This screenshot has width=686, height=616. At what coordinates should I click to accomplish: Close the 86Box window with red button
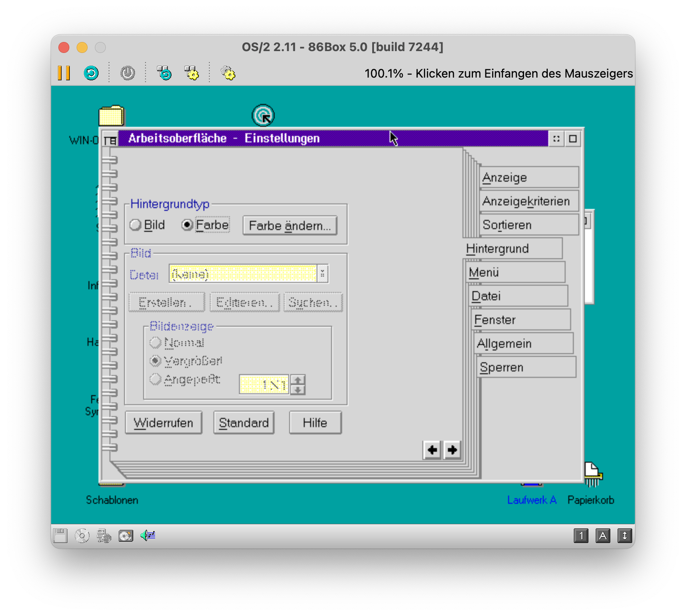[x=64, y=47]
